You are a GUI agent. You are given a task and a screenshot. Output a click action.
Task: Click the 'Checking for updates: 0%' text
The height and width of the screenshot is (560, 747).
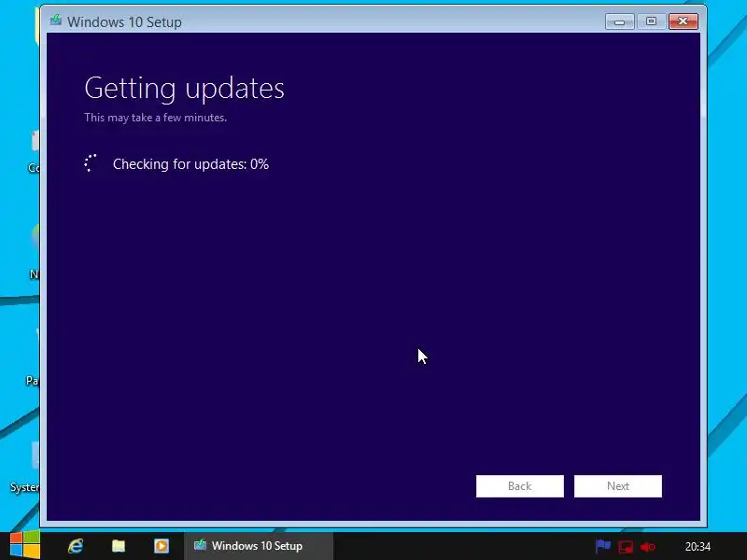point(190,164)
